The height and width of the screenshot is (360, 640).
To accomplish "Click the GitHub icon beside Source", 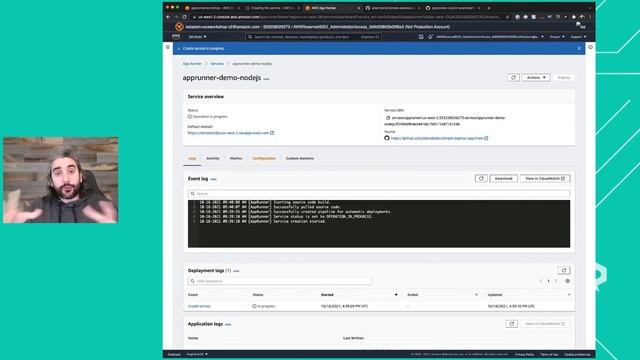I will coord(387,138).
